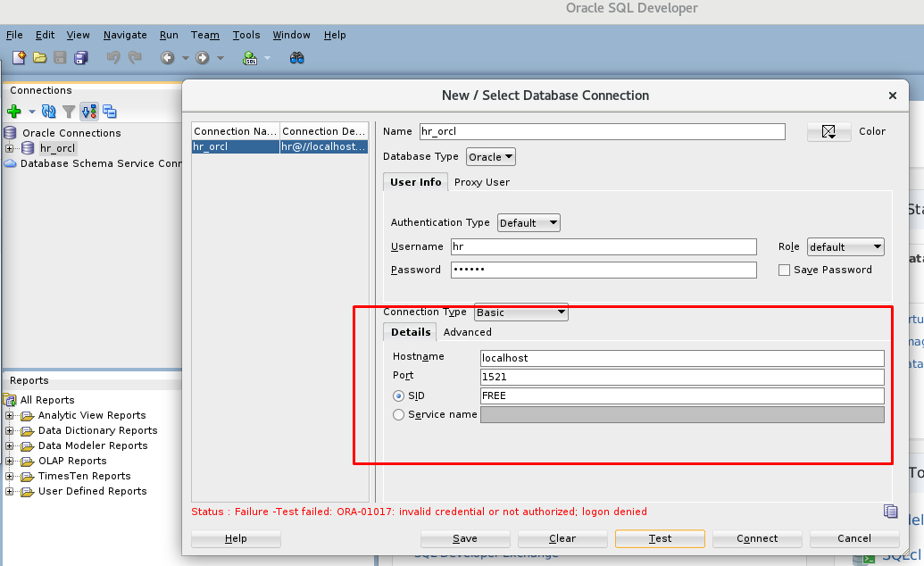Click the schema browser icon in Connections

click(x=89, y=111)
